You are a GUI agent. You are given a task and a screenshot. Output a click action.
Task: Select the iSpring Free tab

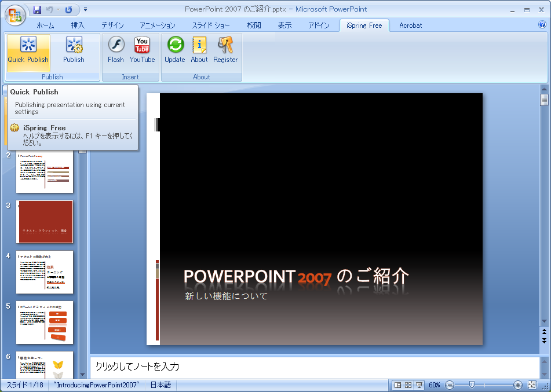[x=364, y=25]
